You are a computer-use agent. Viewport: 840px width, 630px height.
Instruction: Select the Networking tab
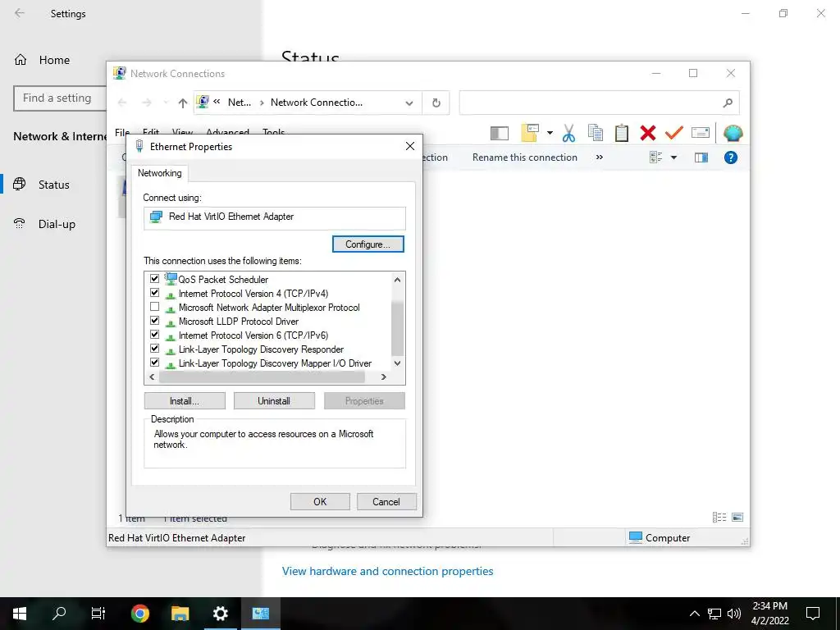(x=160, y=173)
